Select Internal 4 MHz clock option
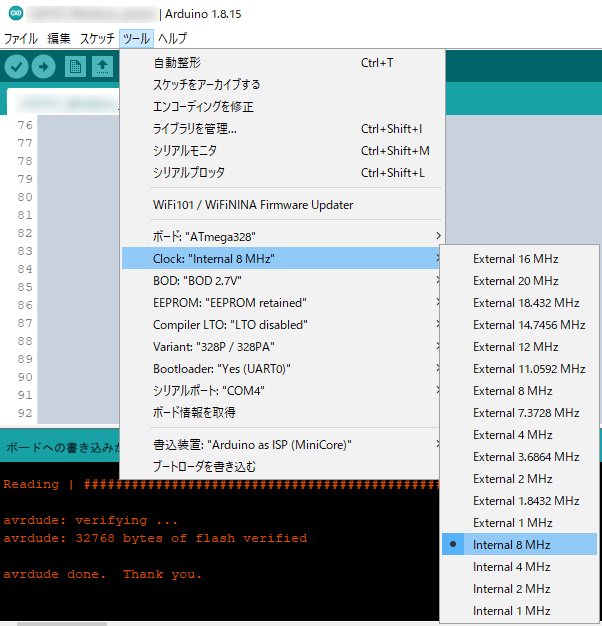The height and width of the screenshot is (626, 602). click(519, 567)
